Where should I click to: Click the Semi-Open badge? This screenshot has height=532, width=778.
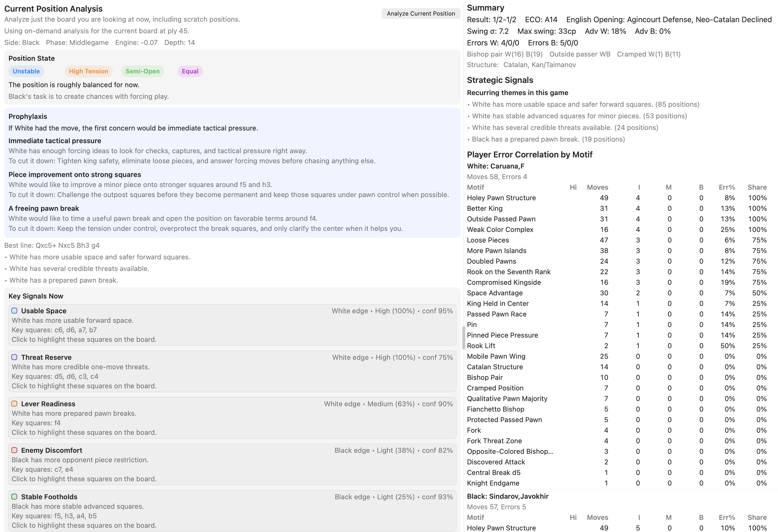point(143,71)
